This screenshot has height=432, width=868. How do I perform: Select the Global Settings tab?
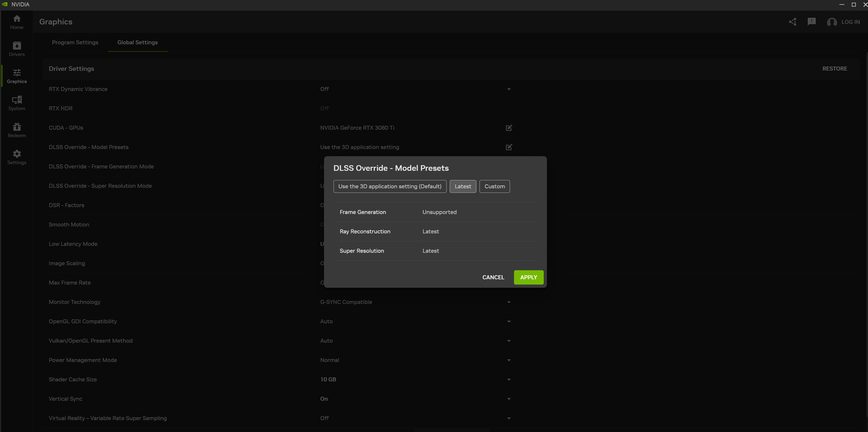tap(137, 42)
